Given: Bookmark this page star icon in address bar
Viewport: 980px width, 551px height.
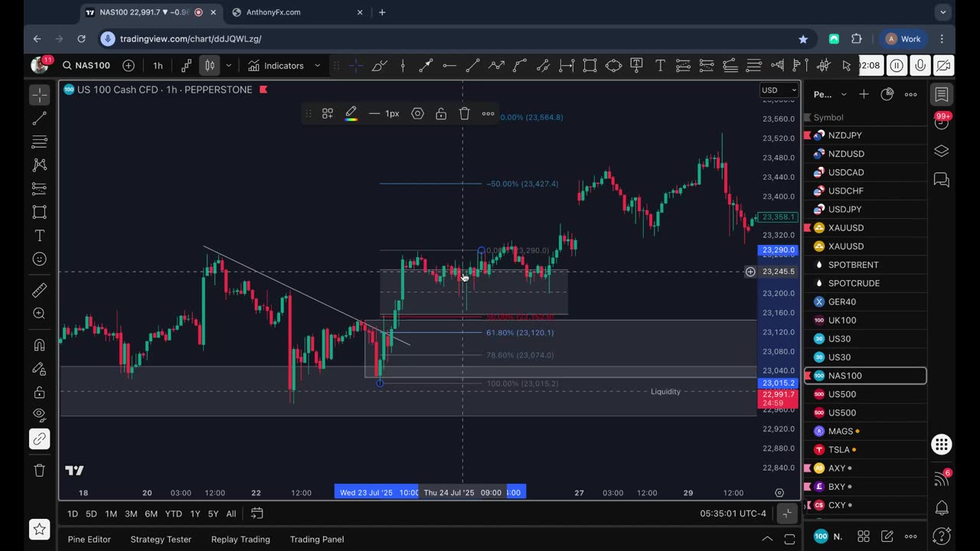Looking at the screenshot, I should (803, 39).
